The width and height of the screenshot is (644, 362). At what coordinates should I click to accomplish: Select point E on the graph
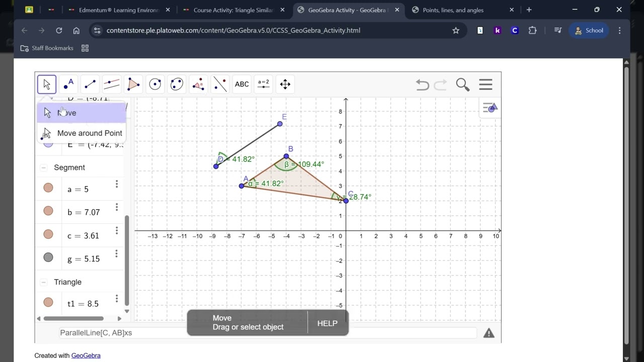click(x=280, y=124)
